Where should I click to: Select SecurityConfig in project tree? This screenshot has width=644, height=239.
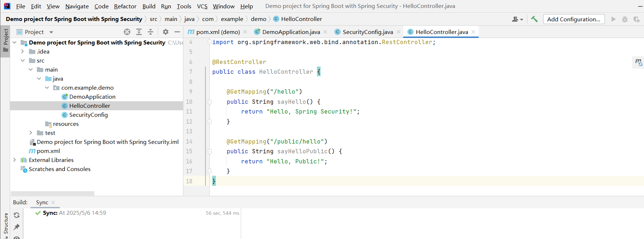pyautogui.click(x=88, y=115)
